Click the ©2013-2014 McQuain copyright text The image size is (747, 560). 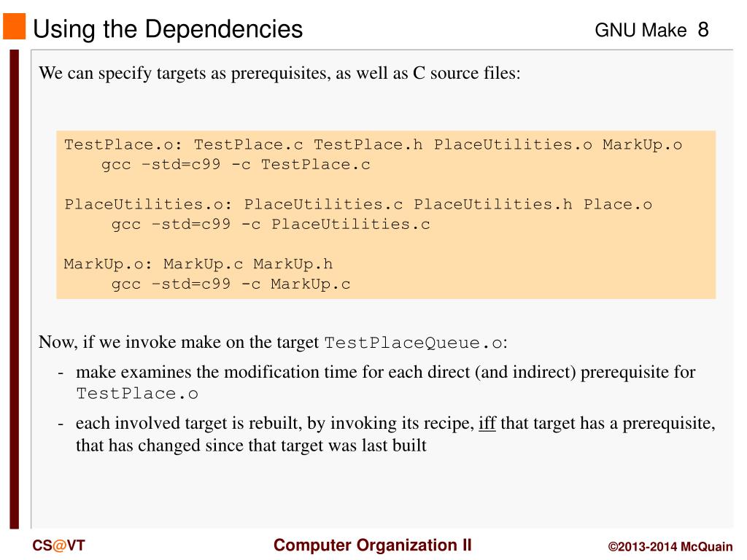click(x=670, y=546)
